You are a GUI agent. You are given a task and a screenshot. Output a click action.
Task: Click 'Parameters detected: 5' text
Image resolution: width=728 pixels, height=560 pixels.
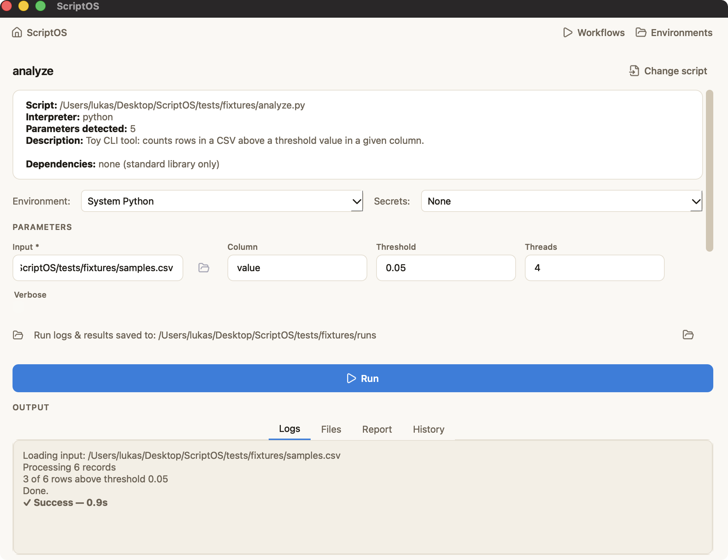(81, 129)
